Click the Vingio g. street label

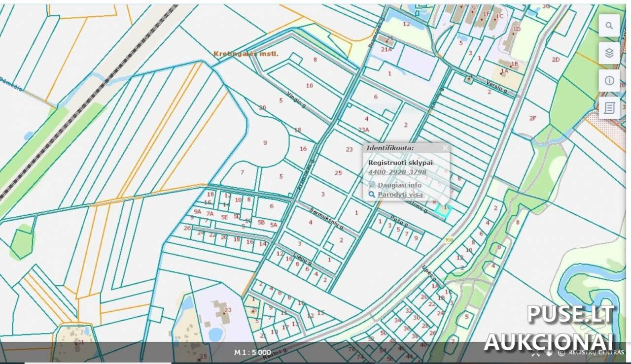pos(297,101)
